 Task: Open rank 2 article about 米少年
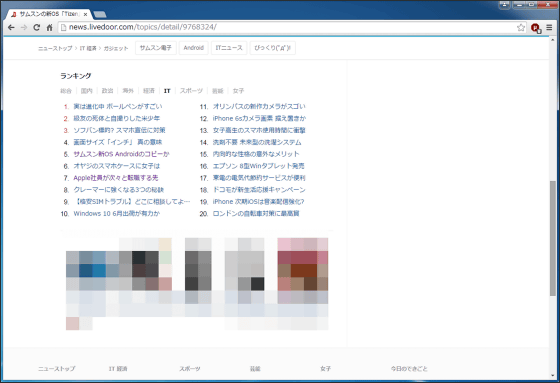pyautogui.click(x=116, y=118)
